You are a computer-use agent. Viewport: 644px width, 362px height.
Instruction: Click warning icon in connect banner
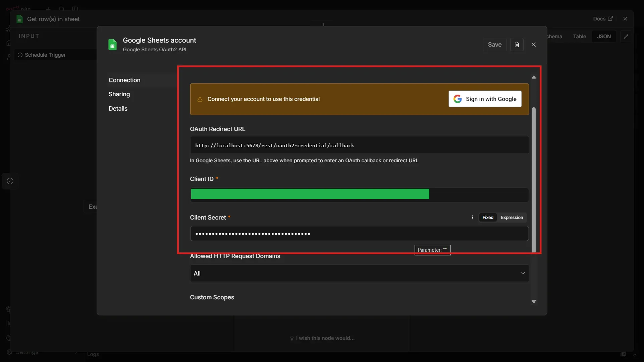(200, 99)
